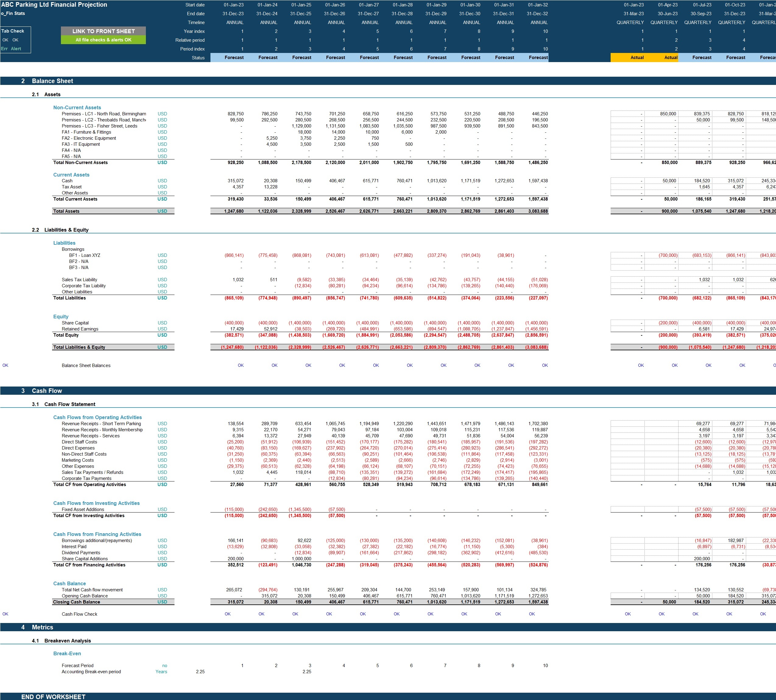Select the 01-Apr-23 quarterly start date

(668, 5)
